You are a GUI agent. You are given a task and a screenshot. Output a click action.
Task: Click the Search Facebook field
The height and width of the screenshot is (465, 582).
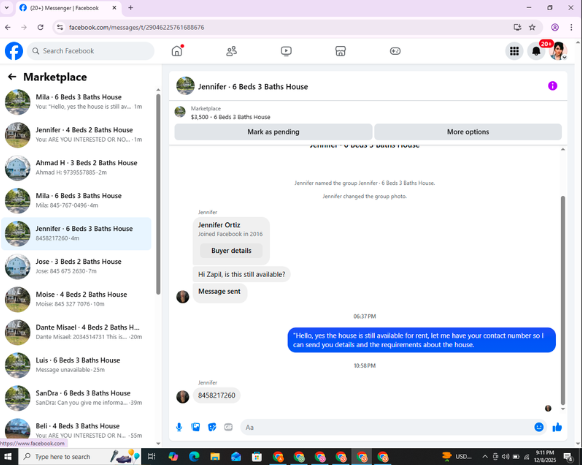pyautogui.click(x=91, y=51)
